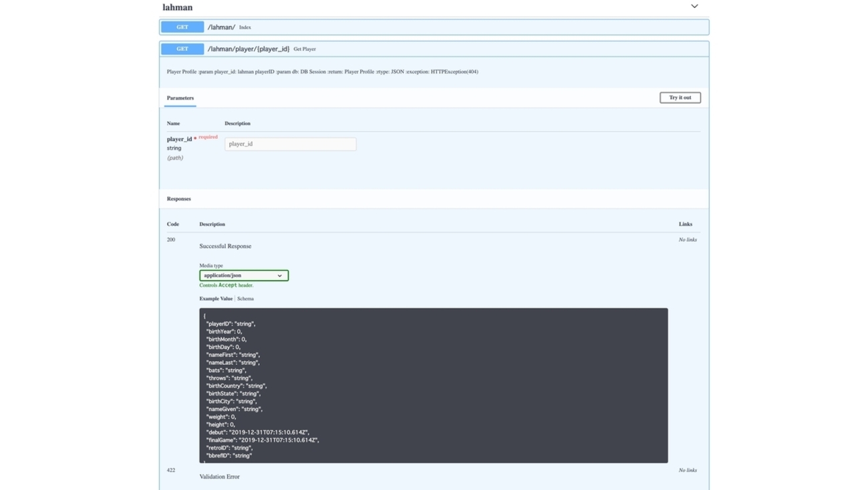Select the Example Value tab

[x=216, y=299]
